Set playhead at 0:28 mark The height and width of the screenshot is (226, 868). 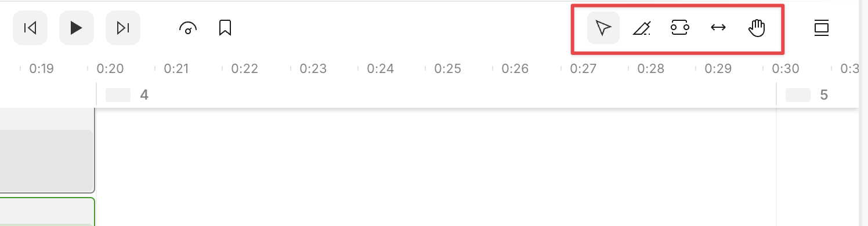coord(650,69)
